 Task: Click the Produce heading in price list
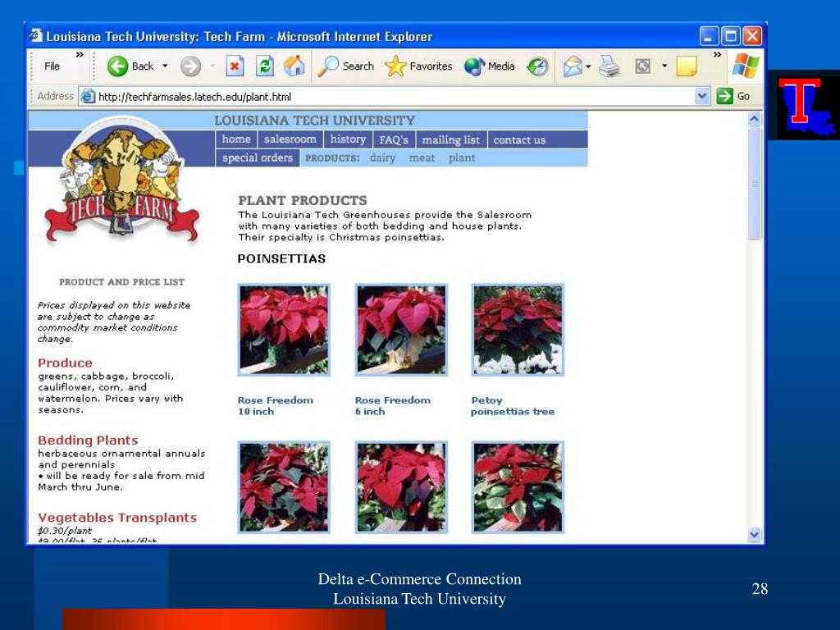coord(65,363)
